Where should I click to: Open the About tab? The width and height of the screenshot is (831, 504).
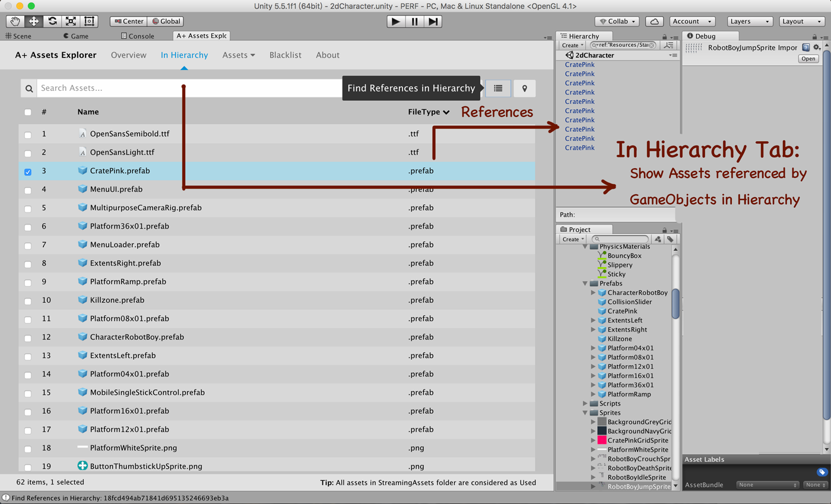click(x=328, y=55)
